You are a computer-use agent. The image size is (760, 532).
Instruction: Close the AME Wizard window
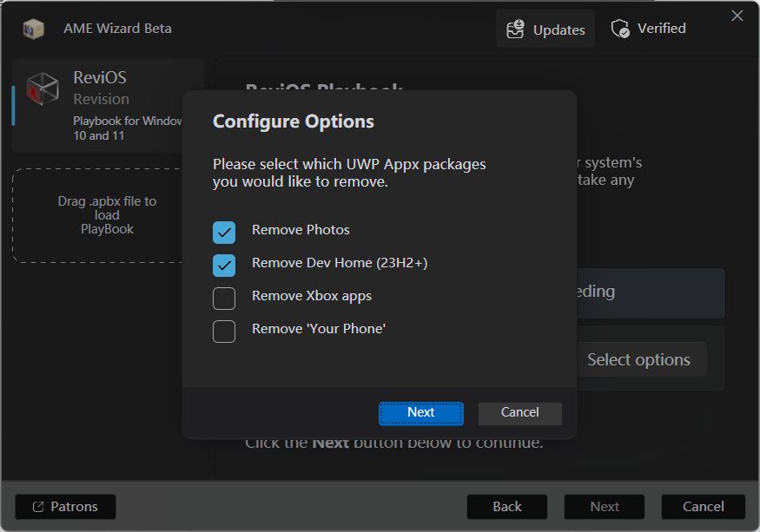click(x=737, y=16)
